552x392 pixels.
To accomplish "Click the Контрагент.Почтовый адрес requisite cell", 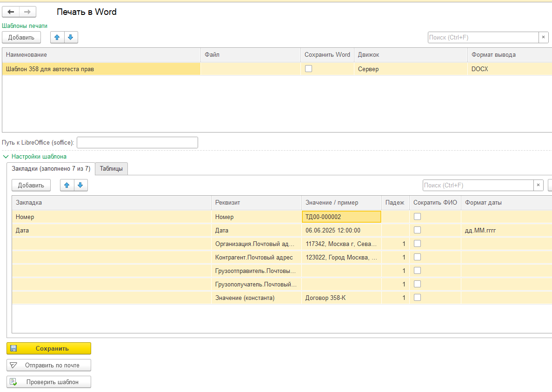I will tap(256, 258).
